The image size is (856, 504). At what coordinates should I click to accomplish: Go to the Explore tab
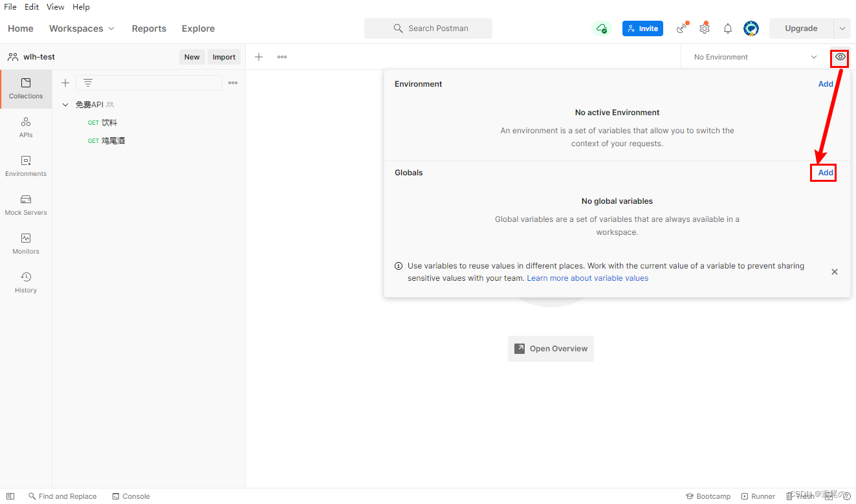coord(198,28)
